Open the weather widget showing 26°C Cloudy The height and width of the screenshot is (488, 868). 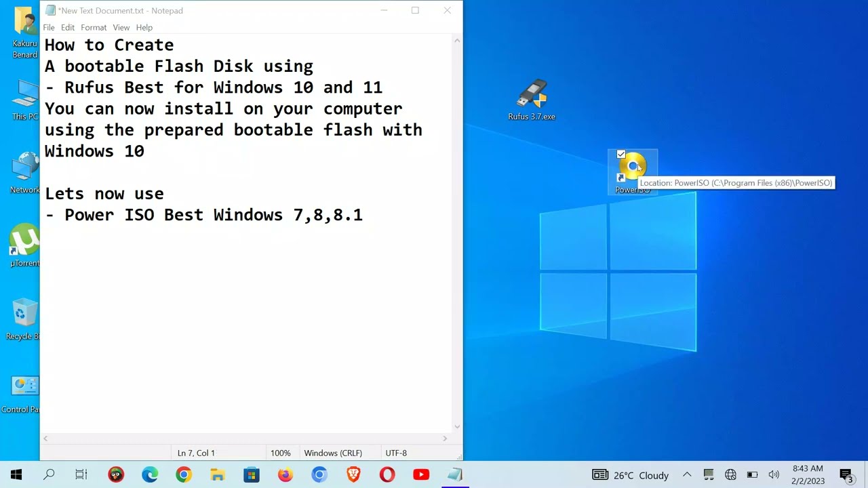631,475
